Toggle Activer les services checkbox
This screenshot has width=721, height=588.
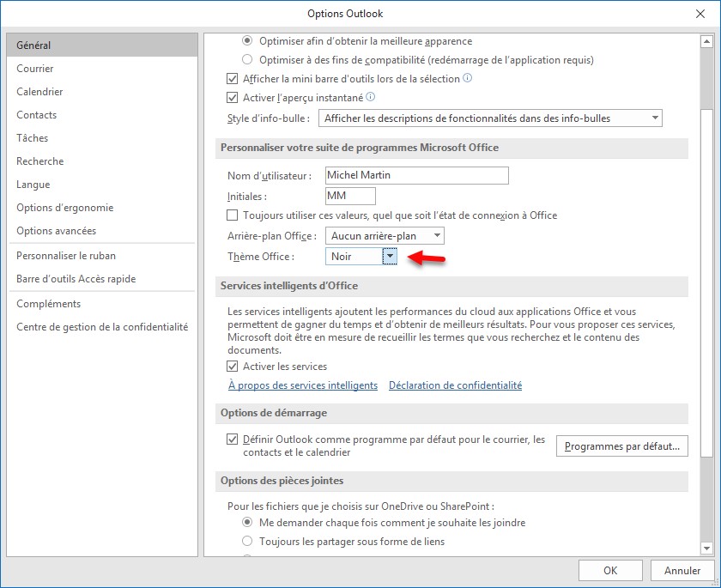[x=233, y=367]
